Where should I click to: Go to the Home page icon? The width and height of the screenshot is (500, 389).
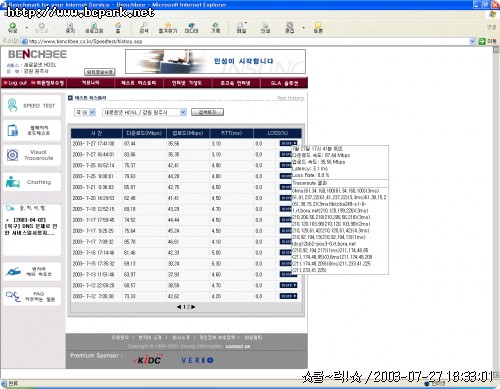coord(118,28)
